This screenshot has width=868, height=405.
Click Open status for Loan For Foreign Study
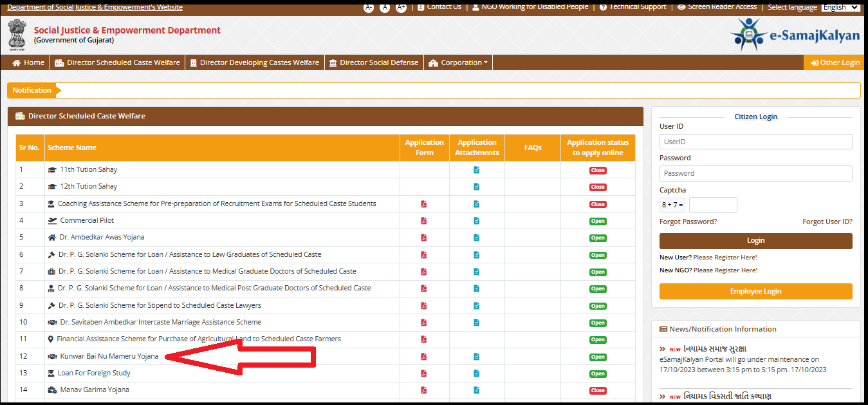(x=598, y=373)
